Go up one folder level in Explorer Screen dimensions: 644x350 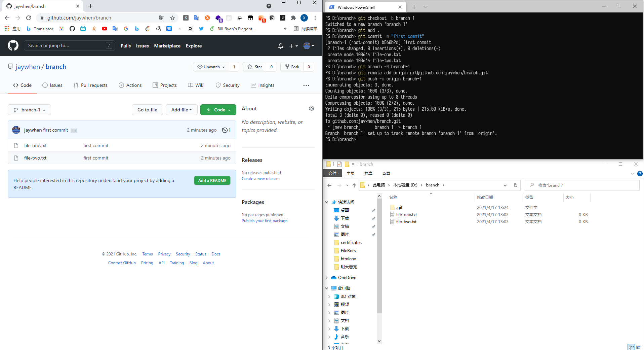[354, 185]
